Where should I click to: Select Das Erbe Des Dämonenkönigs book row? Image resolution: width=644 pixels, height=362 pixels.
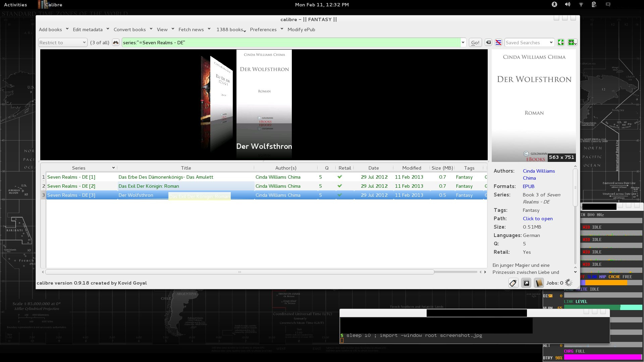(166, 177)
